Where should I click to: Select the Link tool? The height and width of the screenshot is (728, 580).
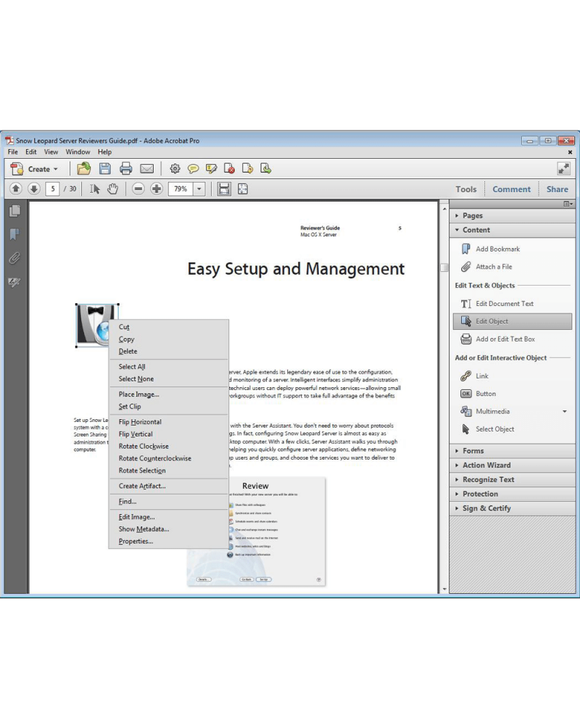coord(475,376)
